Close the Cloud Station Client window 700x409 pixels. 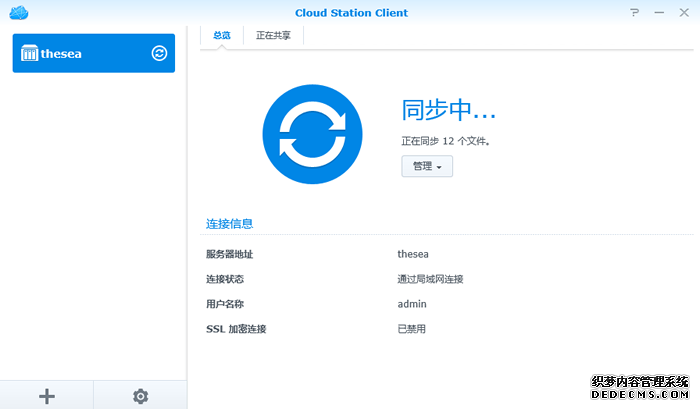point(684,13)
